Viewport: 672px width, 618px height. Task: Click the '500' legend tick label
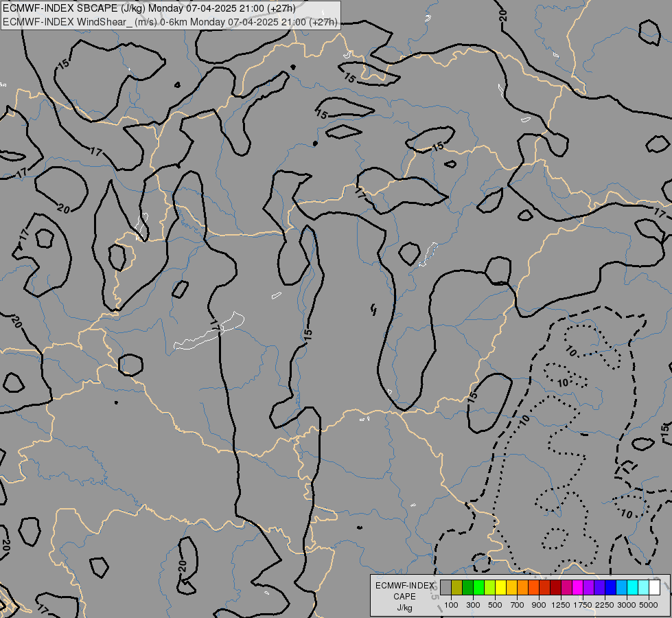coord(495,605)
